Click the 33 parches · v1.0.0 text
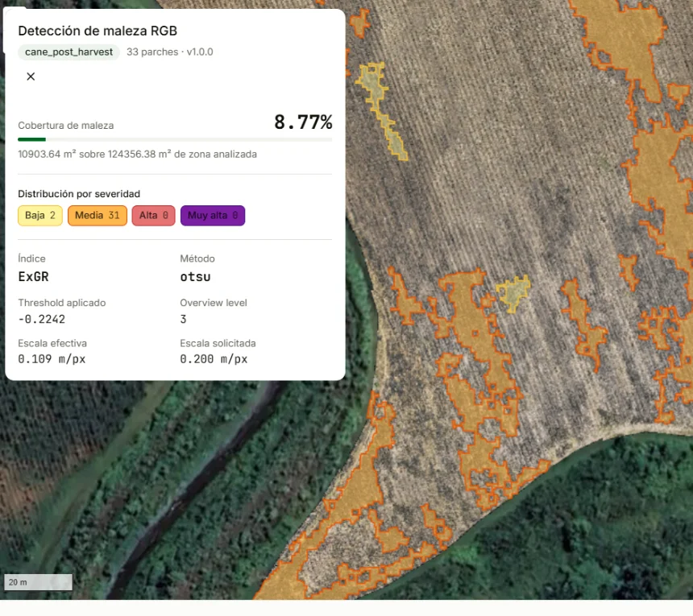Screen dimensions: 693x616 (x=170, y=52)
